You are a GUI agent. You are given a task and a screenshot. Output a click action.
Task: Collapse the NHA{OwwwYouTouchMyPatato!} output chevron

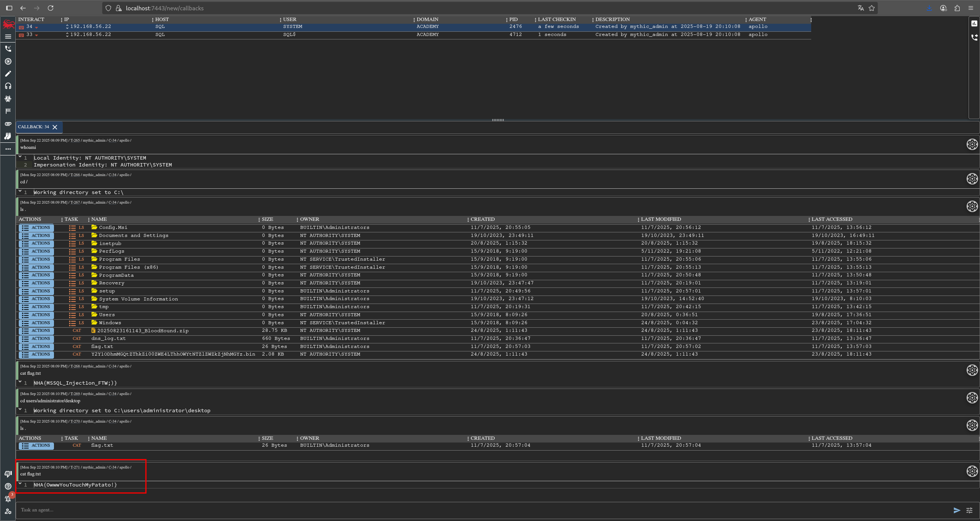[20, 484]
